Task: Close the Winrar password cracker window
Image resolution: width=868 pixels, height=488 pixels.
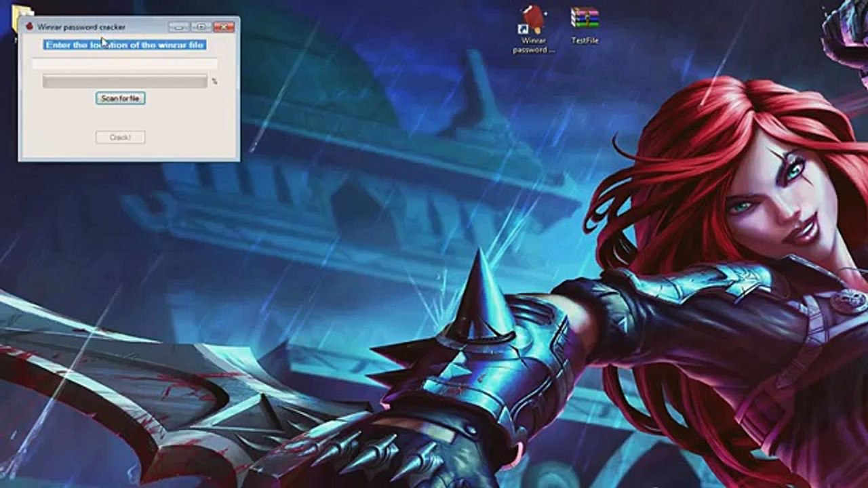Action: (x=224, y=27)
